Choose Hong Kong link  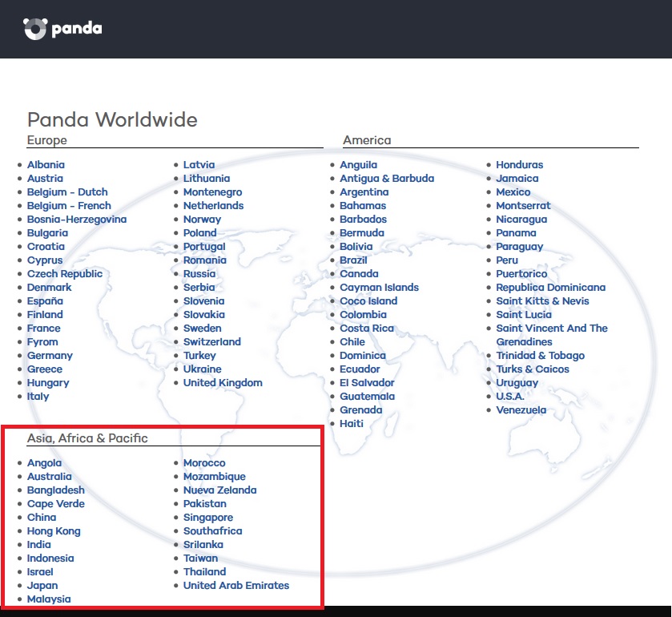[x=54, y=531]
